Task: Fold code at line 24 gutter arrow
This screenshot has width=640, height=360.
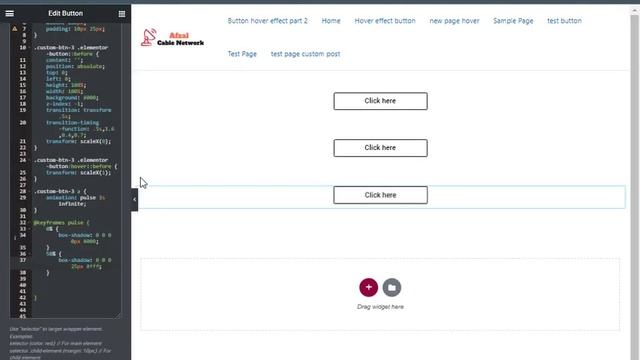Action: click(x=29, y=160)
